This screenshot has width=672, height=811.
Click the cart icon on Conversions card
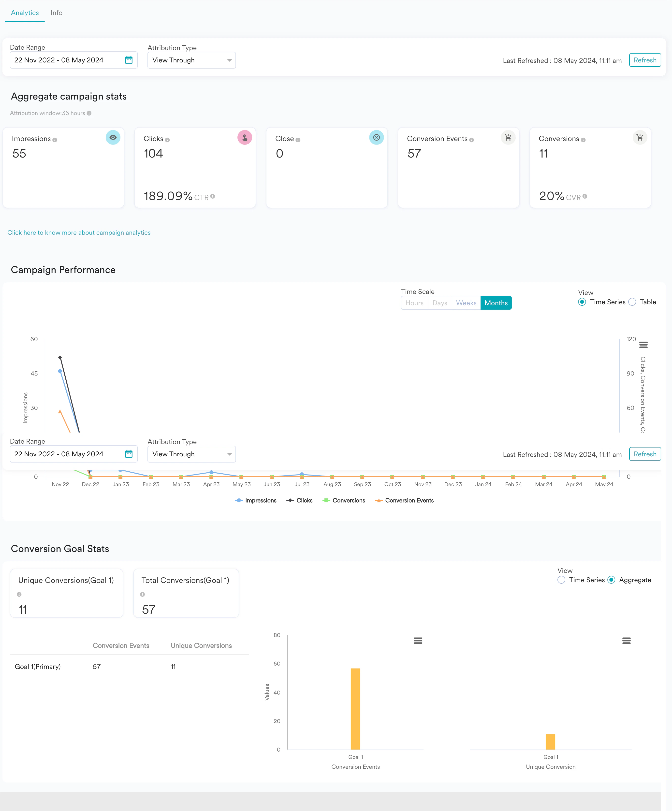pos(640,137)
